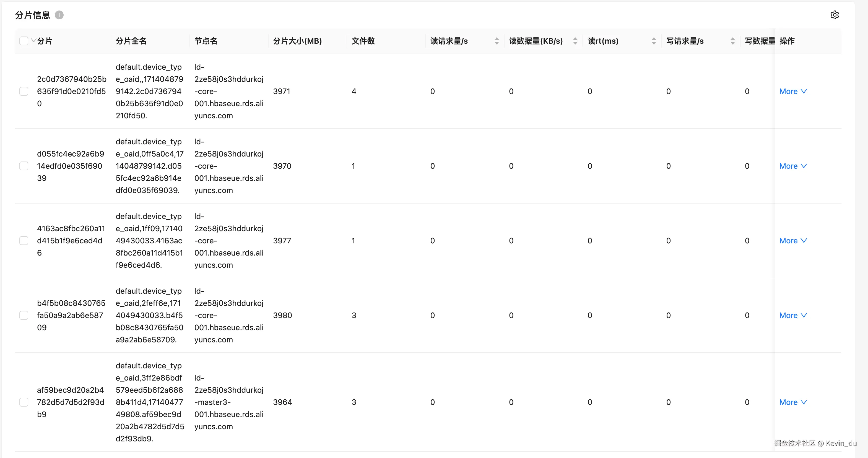Select checkbox for shard b4f5b08c8430765
Viewport: 868px width, 458px height.
[24, 316]
